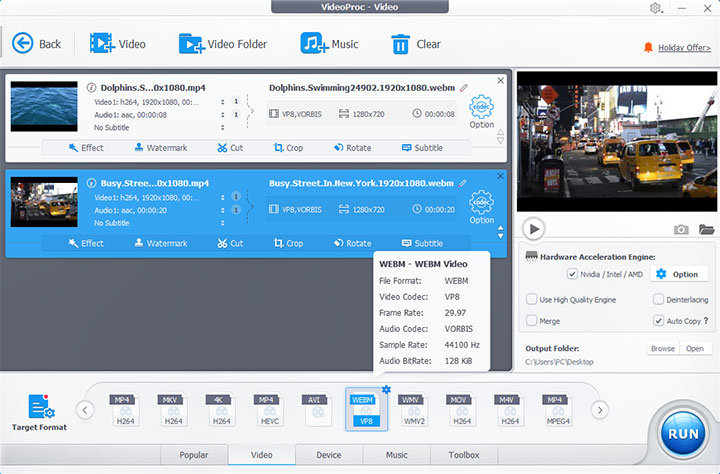Cut the Busy Street video

point(230,243)
